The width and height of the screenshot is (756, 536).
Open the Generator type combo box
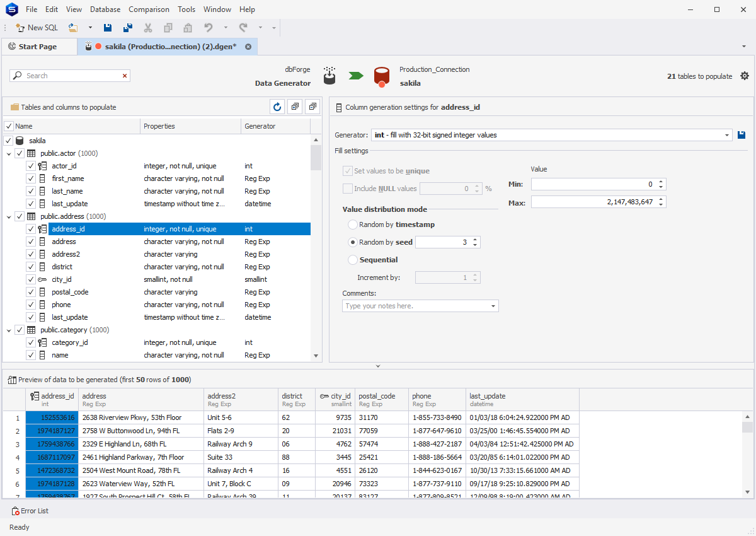click(552, 135)
